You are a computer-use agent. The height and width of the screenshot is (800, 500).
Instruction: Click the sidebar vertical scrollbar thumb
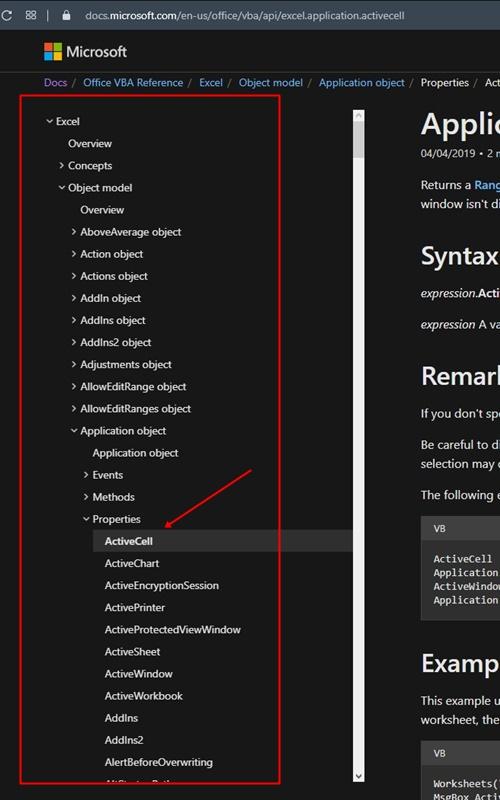(359, 140)
